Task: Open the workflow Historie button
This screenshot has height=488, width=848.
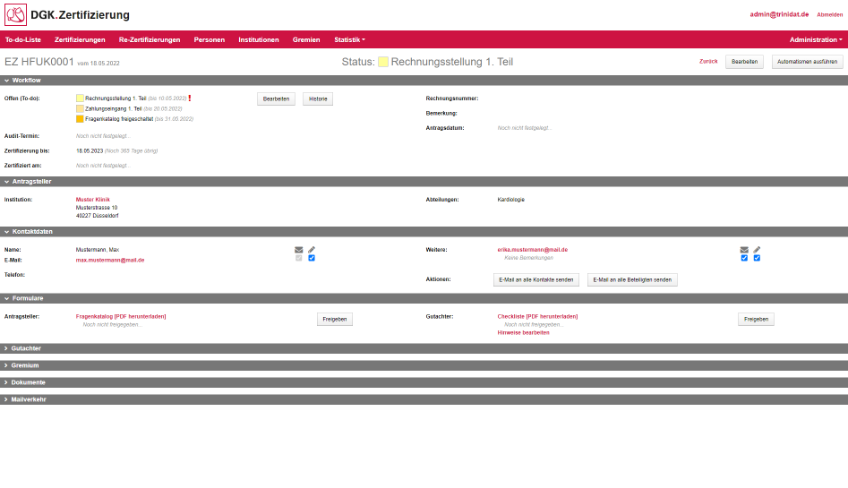Action: (x=318, y=99)
